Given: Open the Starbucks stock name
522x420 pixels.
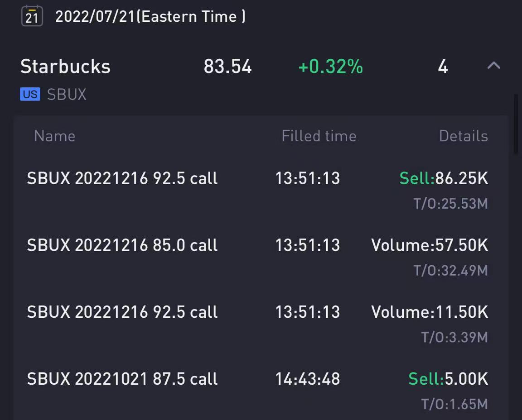Looking at the screenshot, I should point(65,67).
